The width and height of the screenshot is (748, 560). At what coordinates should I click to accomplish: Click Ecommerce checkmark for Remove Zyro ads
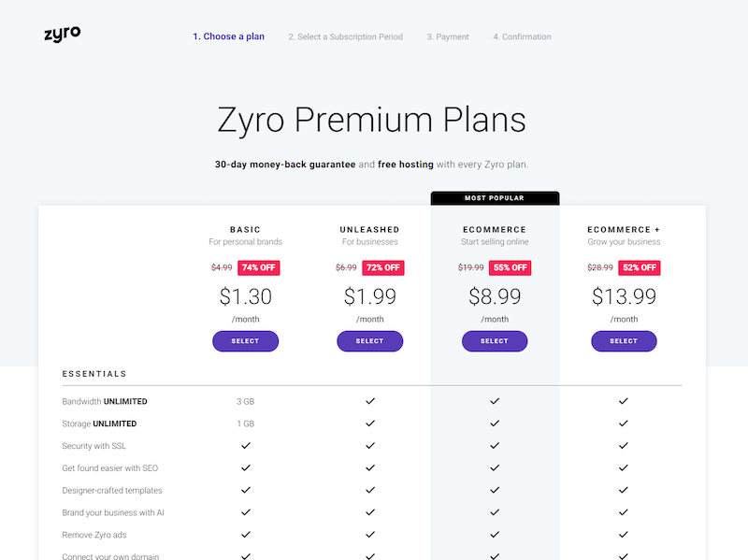tap(495, 535)
